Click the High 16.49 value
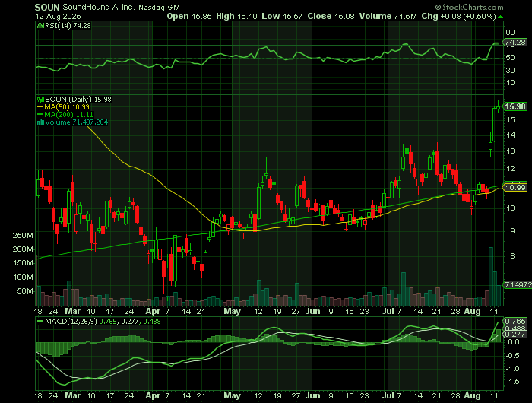Viewport: 532px width, 403px height. coord(236,16)
